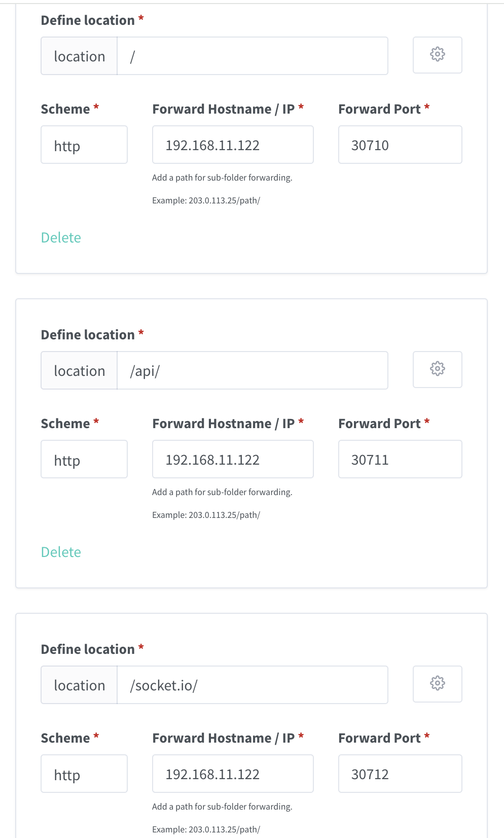Open gear settings for the / location
The height and width of the screenshot is (838, 504).
437,55
